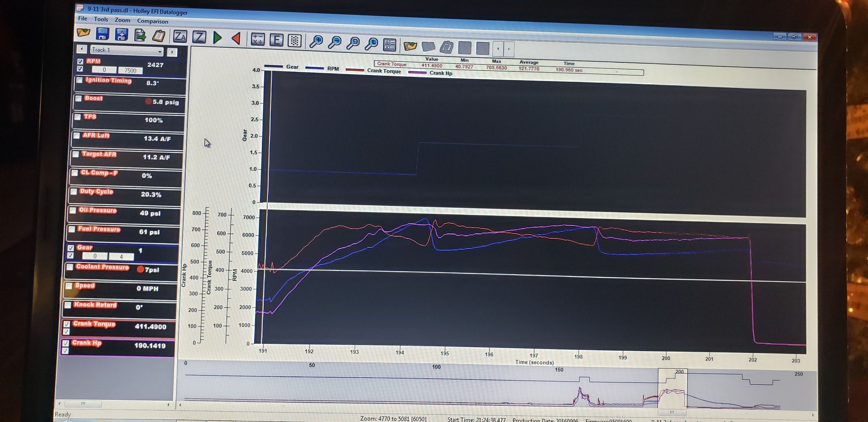868x422 pixels.
Task: Check the Ignition Timing checkbox
Action: 80,80
